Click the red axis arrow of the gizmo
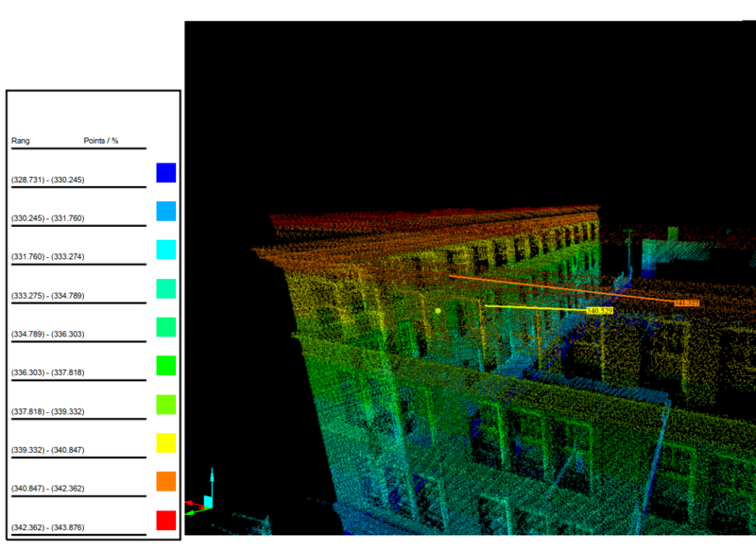Image resolution: width=756 pixels, height=552 pixels. (x=192, y=504)
